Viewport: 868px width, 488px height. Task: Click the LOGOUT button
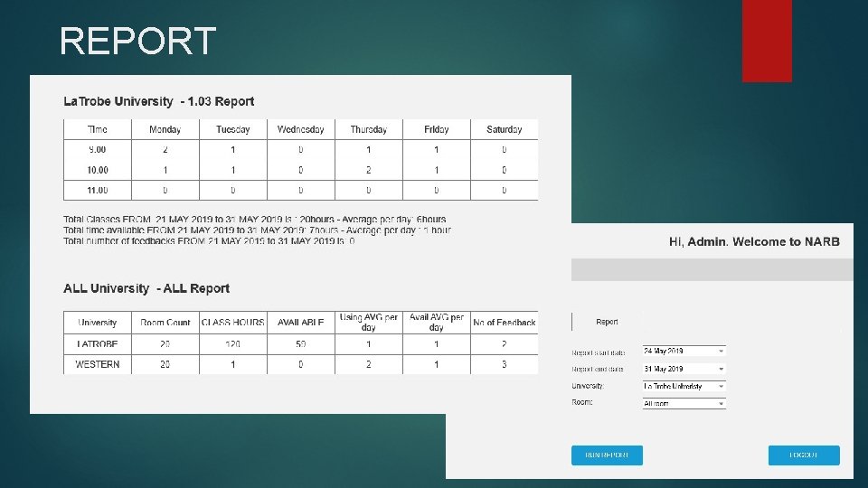click(804, 455)
